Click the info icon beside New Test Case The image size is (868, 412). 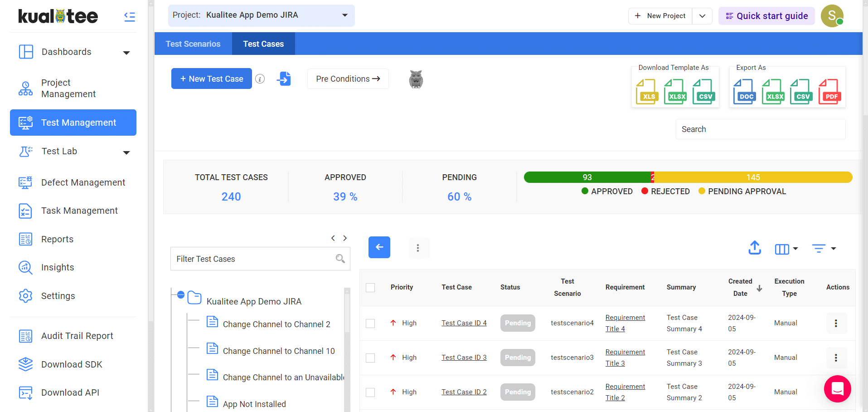[260, 79]
